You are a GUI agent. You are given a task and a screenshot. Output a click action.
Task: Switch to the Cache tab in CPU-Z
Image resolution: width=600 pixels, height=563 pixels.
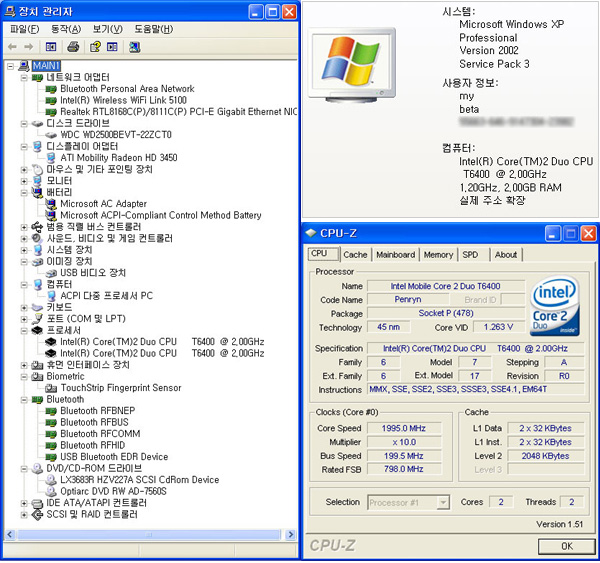[355, 255]
